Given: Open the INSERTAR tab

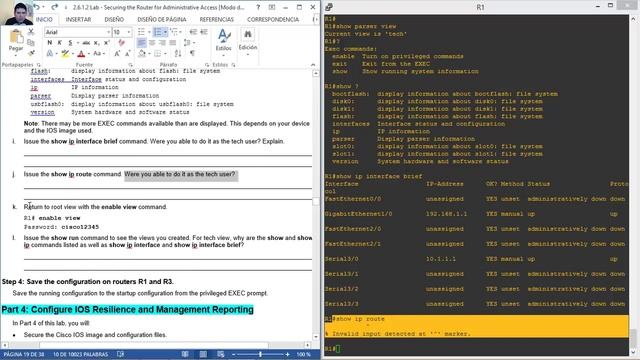Looking at the screenshot, I should (78, 20).
